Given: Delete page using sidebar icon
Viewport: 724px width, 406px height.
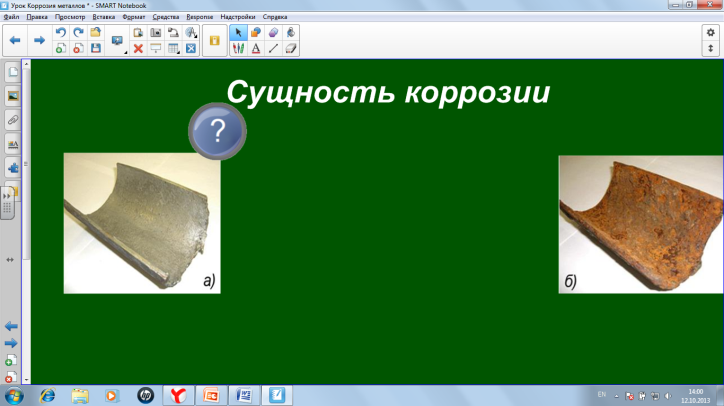Looking at the screenshot, I should 11,377.
